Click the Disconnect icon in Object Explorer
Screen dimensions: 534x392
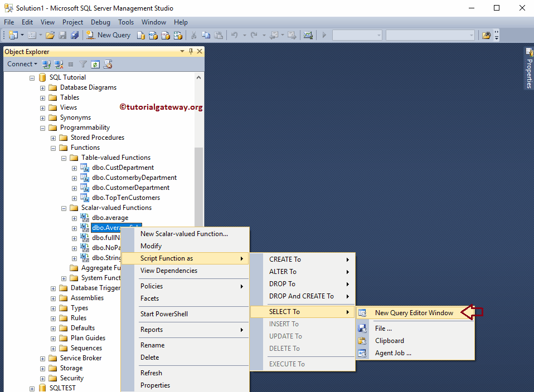tap(59, 64)
